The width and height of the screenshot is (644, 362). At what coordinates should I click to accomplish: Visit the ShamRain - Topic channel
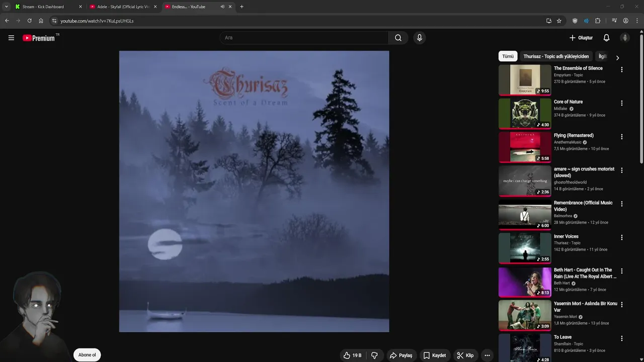coord(569,344)
